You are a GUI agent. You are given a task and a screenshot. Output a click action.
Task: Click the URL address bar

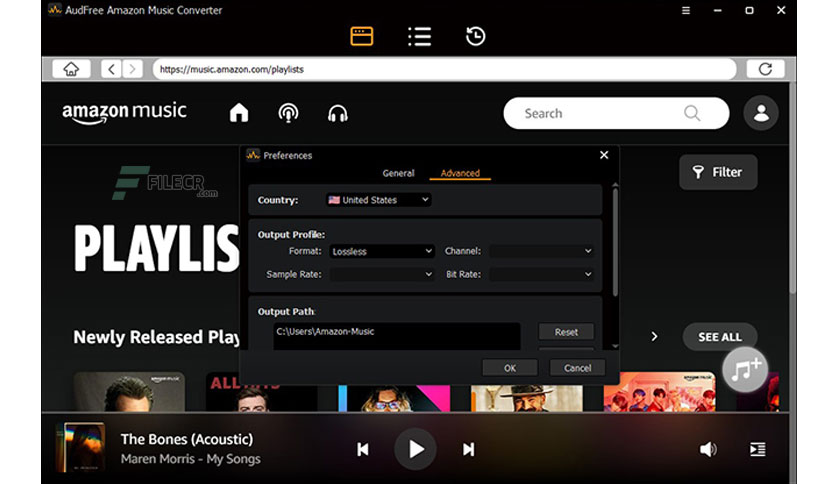tap(445, 69)
